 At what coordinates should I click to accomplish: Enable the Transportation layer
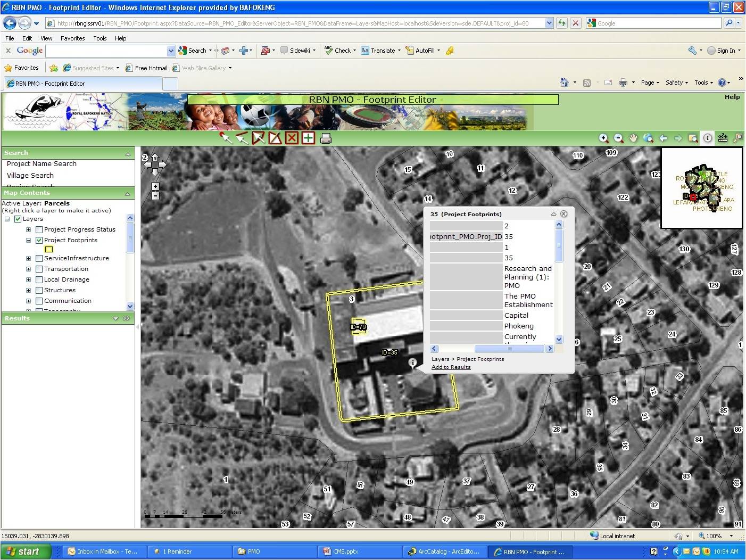click(39, 269)
